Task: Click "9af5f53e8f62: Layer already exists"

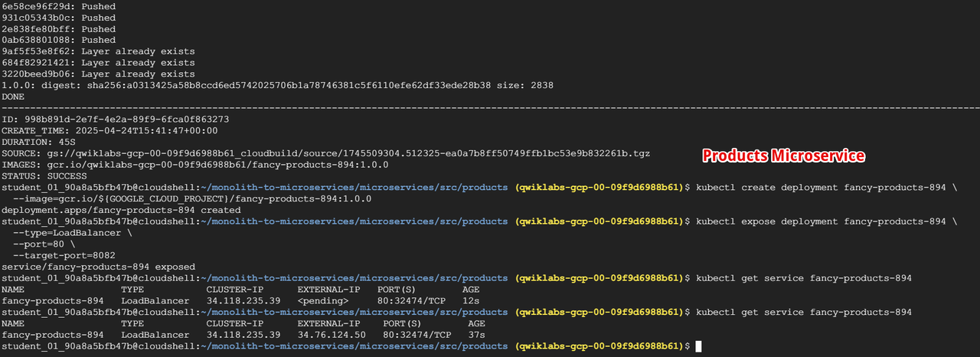Action: (x=99, y=51)
